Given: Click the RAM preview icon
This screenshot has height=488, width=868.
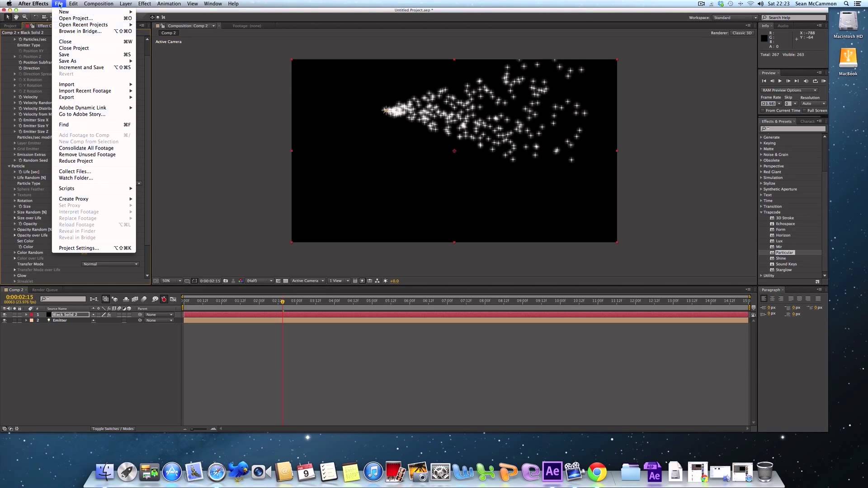Looking at the screenshot, I should [x=824, y=81].
